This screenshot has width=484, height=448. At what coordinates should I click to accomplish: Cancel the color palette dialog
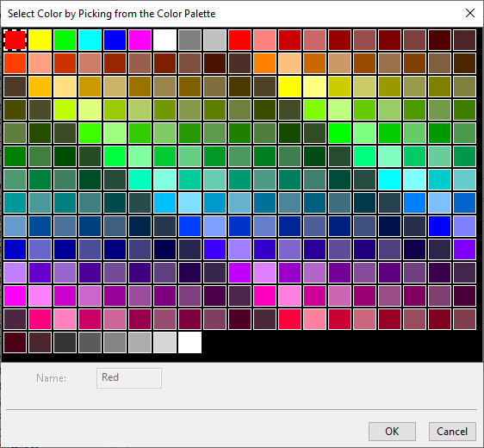point(452,432)
